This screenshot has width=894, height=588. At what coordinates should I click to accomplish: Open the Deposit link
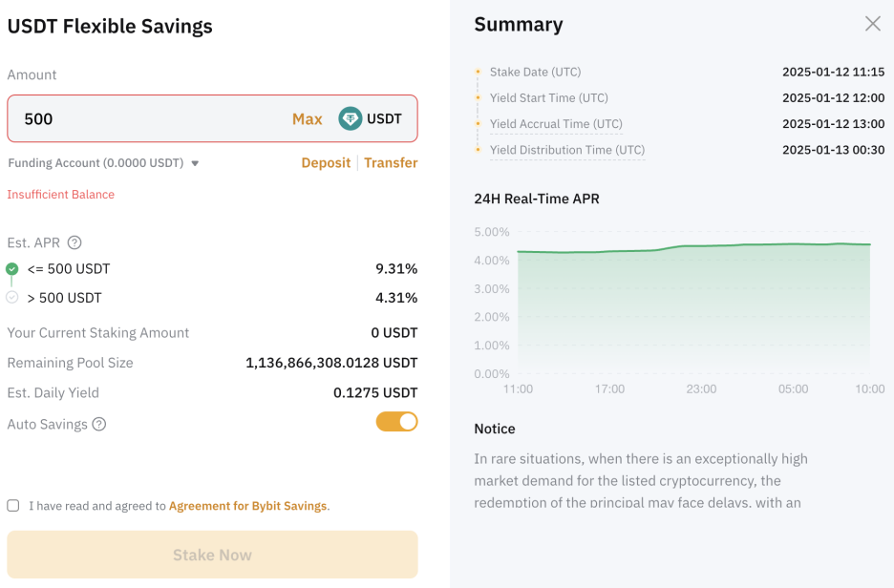tap(326, 163)
